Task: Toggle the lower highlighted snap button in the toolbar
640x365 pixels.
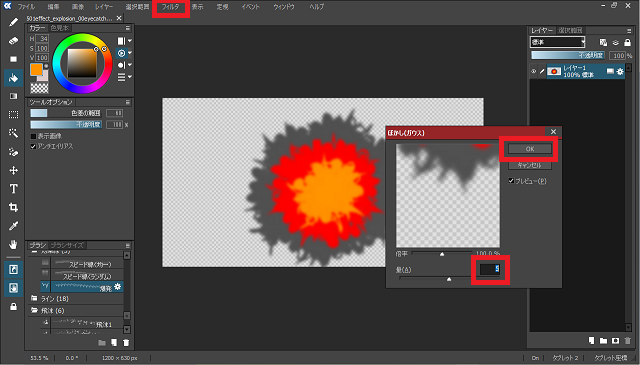Action: (x=13, y=288)
